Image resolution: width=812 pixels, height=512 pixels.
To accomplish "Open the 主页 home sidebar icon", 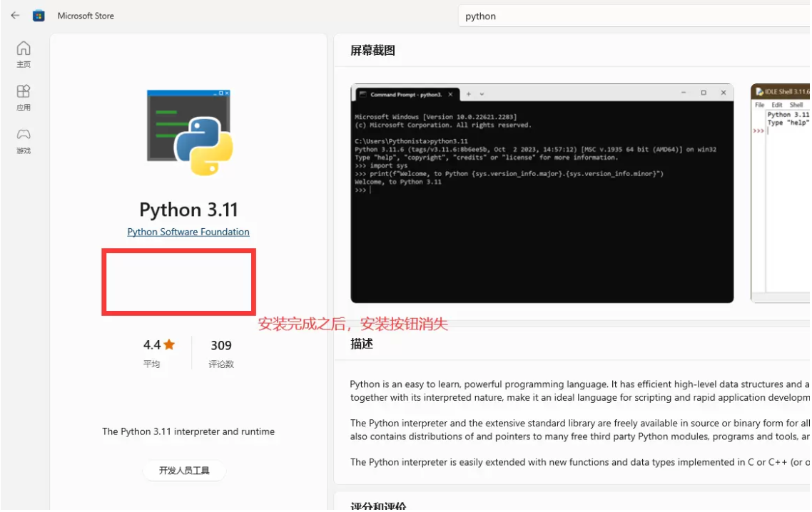I will (24, 54).
